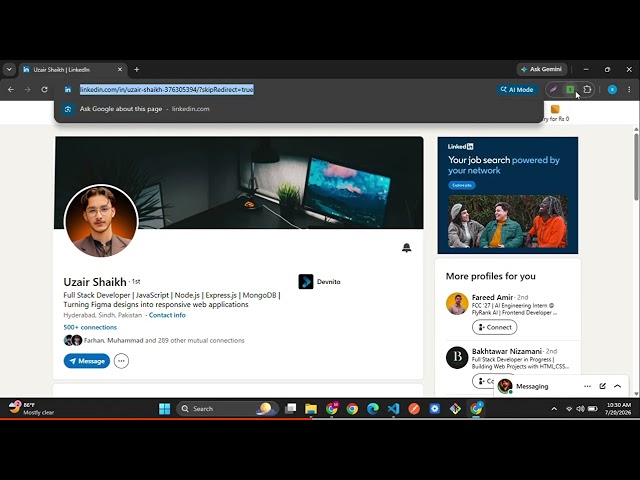The height and width of the screenshot is (480, 640).
Task: Click Fareed Amir's profile picture
Action: (x=457, y=304)
